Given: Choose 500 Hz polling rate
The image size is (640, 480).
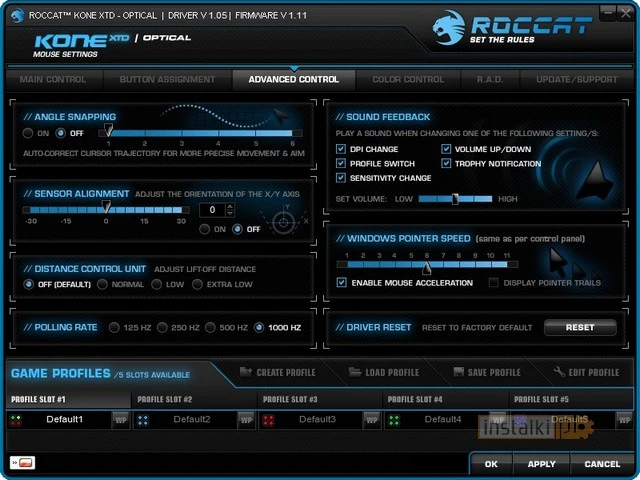Looking at the screenshot, I should click(210, 327).
